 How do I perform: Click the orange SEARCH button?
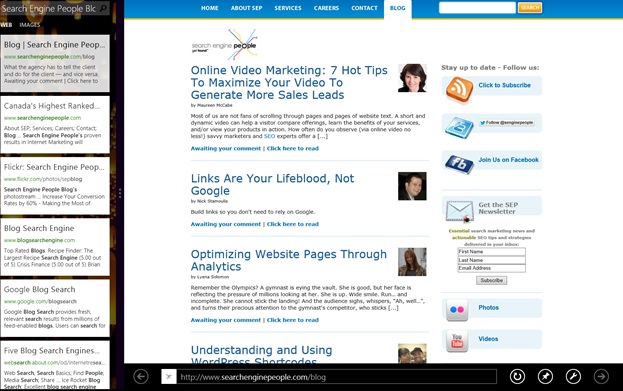(530, 8)
